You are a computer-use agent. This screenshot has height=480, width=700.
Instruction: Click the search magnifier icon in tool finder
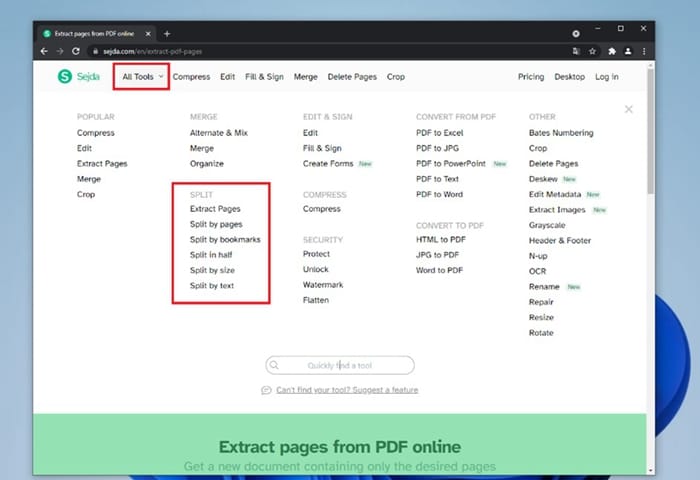point(274,365)
